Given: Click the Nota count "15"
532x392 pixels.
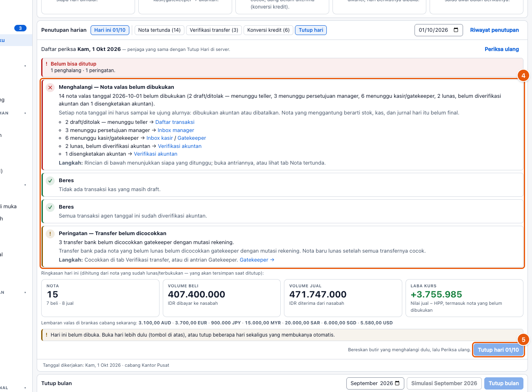Looking at the screenshot, I should [x=53, y=295].
